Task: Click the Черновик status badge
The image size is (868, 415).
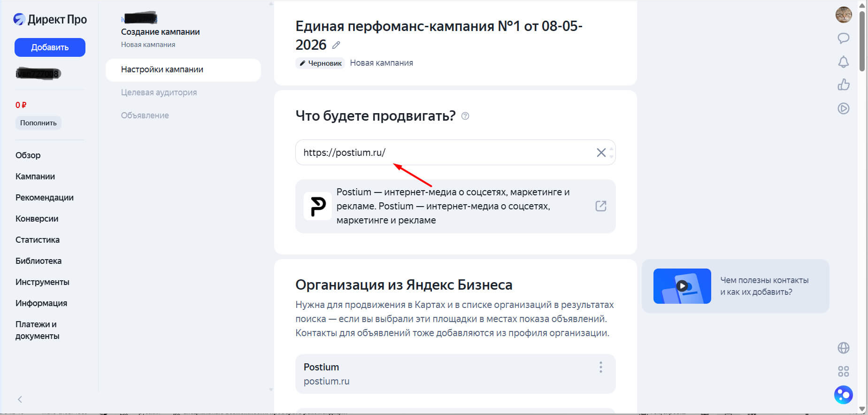Action: [320, 63]
